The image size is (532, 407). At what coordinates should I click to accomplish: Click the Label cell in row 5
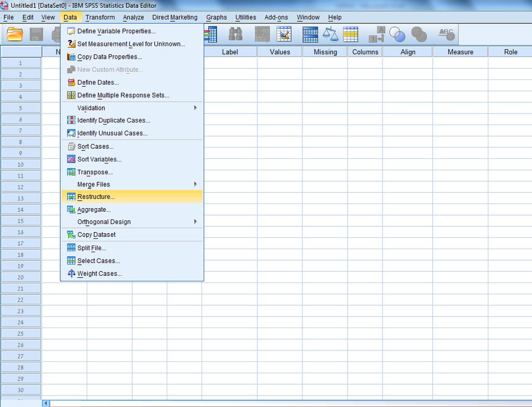point(230,108)
